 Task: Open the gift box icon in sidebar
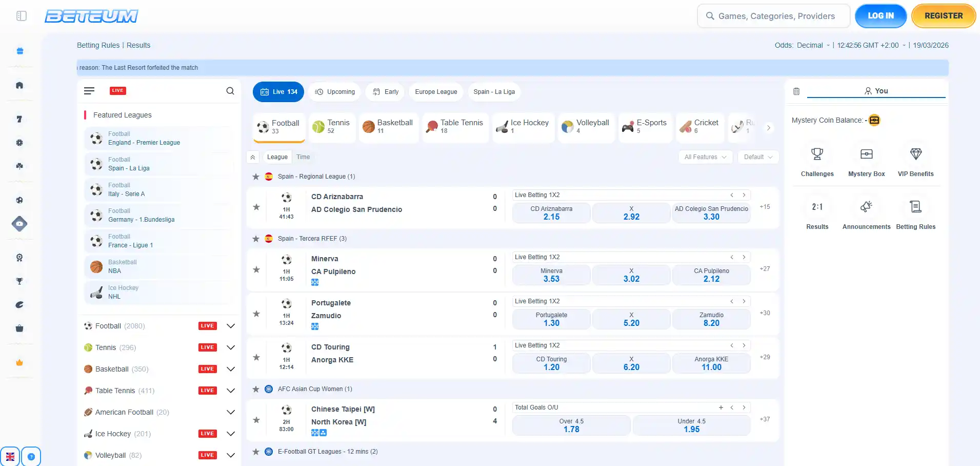(19, 51)
